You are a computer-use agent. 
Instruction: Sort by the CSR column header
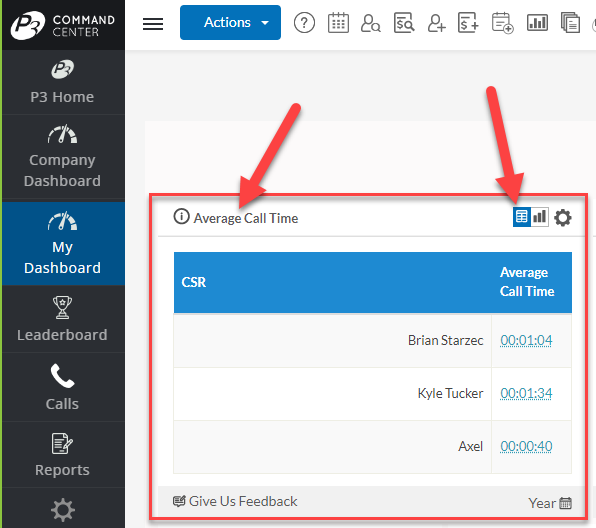click(193, 282)
